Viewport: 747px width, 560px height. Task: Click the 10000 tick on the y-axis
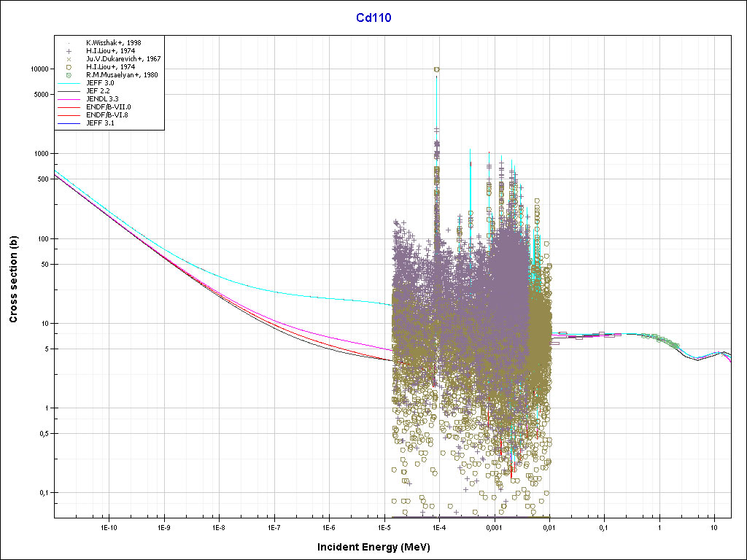point(38,69)
